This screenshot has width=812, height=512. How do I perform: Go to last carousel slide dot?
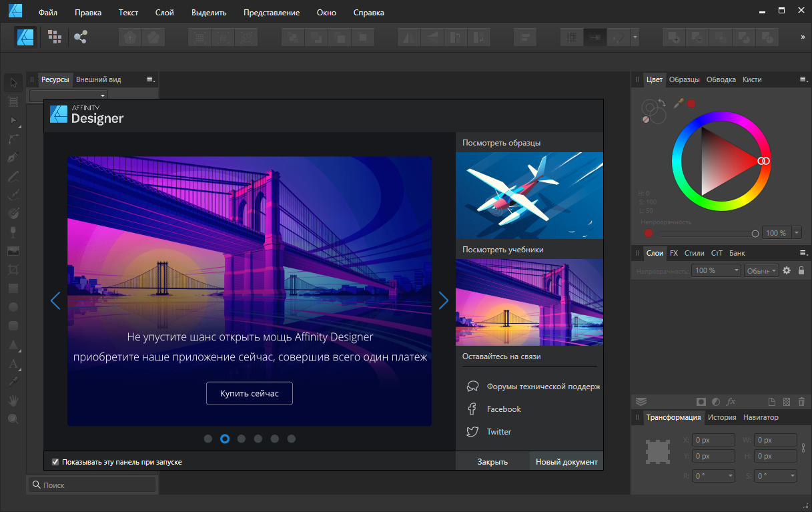292,439
